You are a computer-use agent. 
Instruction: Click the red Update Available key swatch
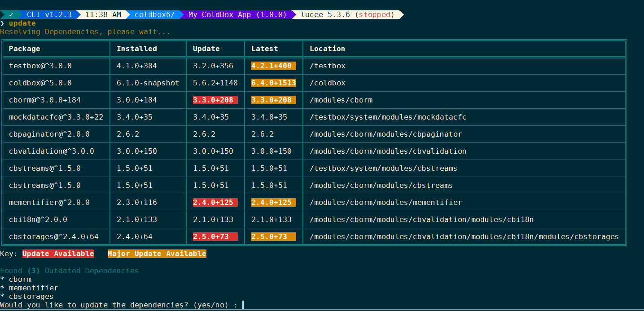(58, 254)
